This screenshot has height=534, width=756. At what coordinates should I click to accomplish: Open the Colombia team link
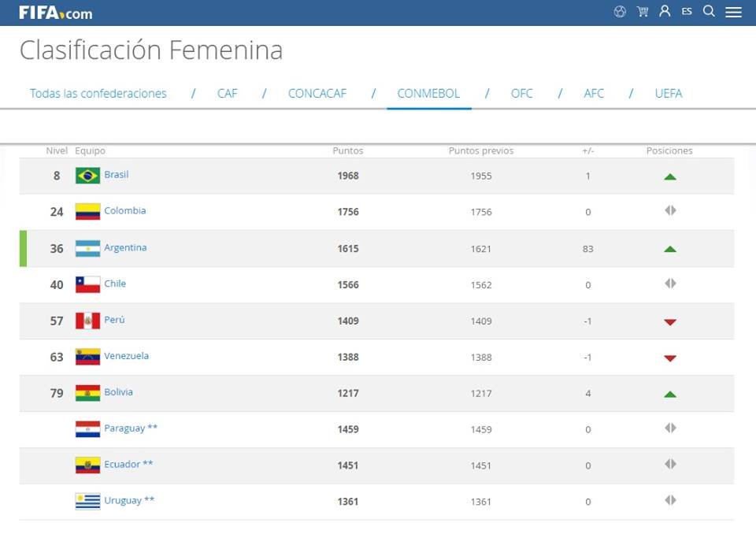[124, 211]
